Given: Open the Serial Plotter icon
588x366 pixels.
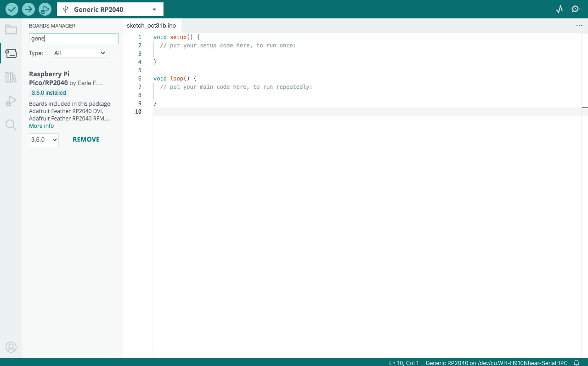Looking at the screenshot, I should coord(560,9).
